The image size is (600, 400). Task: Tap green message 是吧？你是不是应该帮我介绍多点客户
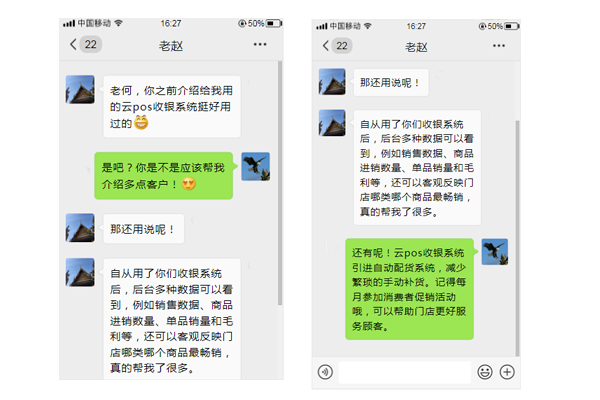[164, 176]
